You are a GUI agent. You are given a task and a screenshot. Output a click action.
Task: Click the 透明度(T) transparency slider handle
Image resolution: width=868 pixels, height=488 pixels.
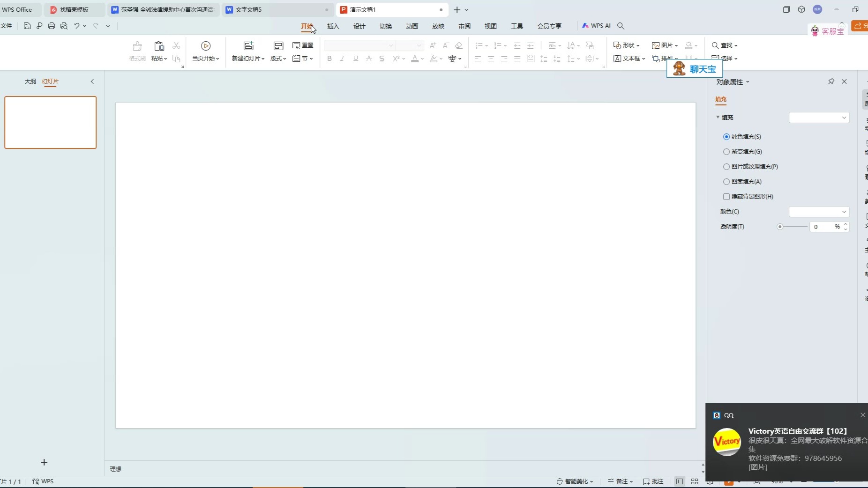point(780,227)
